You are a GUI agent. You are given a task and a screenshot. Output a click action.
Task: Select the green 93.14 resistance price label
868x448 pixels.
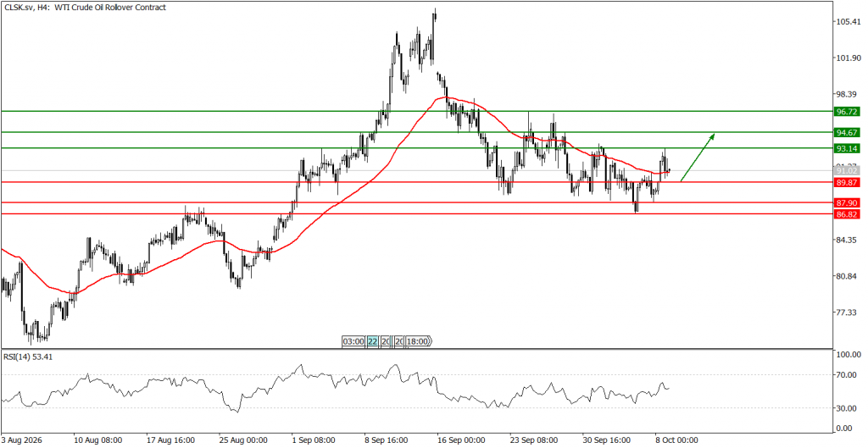[847, 148]
